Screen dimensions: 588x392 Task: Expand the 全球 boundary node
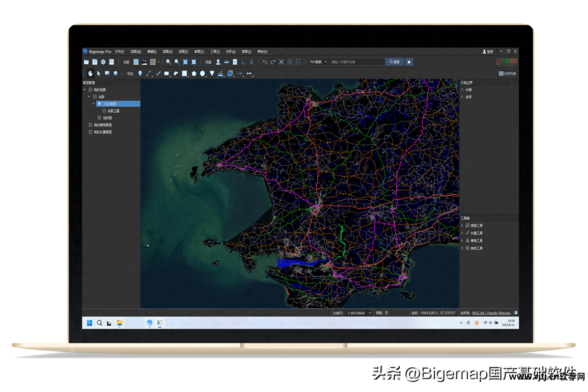coord(462,97)
